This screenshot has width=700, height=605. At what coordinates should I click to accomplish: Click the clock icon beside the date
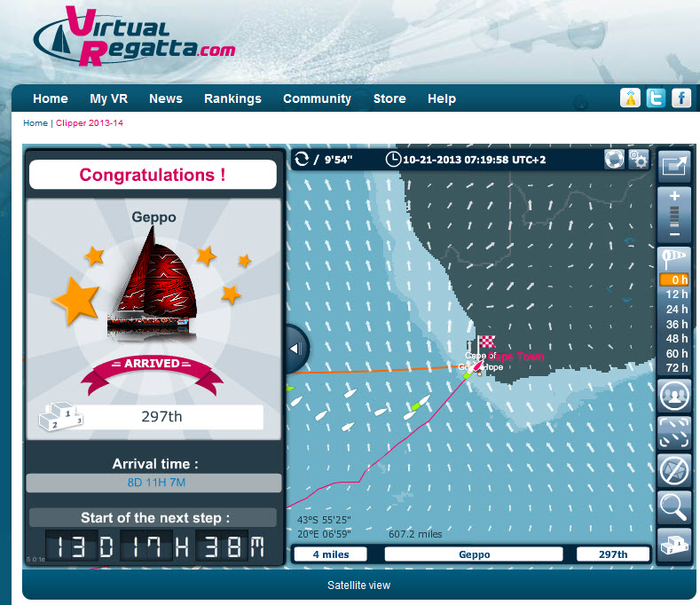tap(393, 159)
